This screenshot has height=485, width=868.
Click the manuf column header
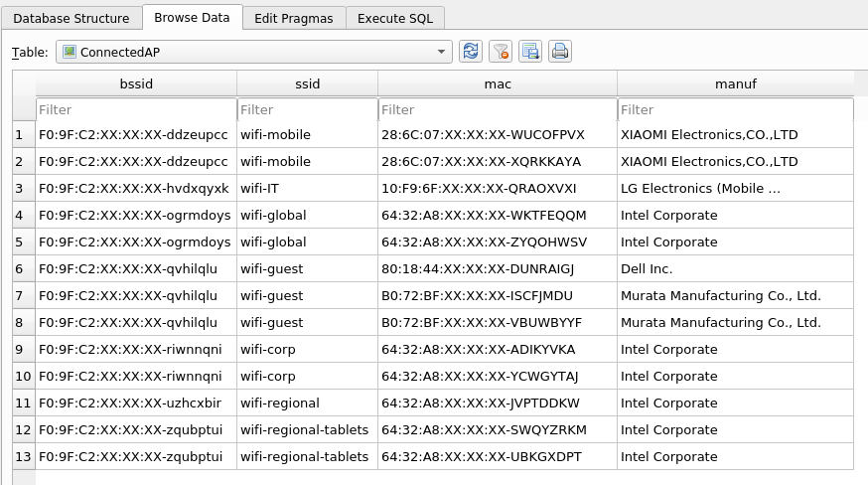point(735,83)
